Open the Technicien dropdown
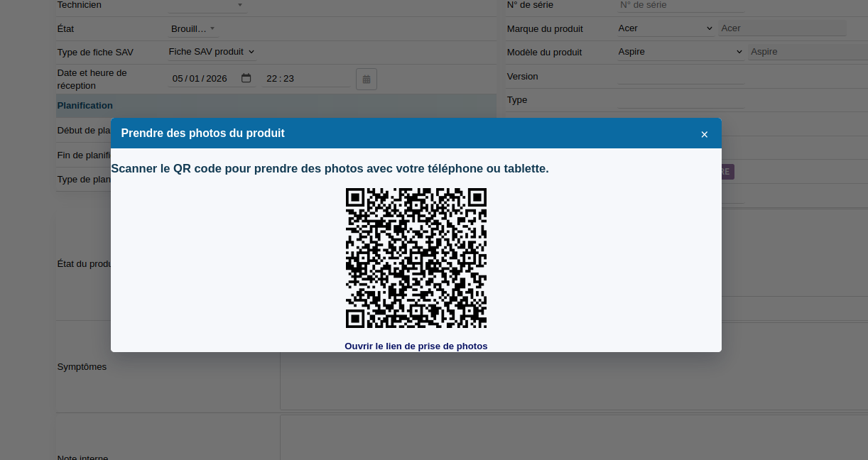This screenshot has height=460, width=868. tap(207, 5)
